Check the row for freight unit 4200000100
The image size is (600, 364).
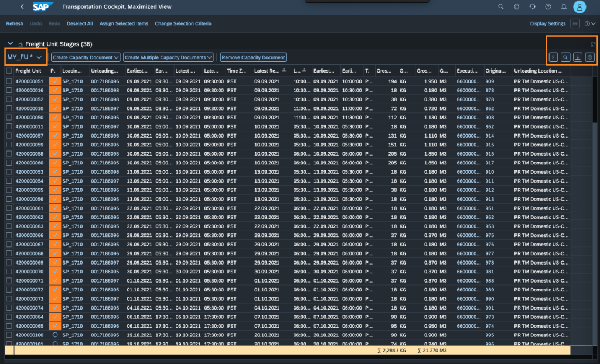coord(9,335)
